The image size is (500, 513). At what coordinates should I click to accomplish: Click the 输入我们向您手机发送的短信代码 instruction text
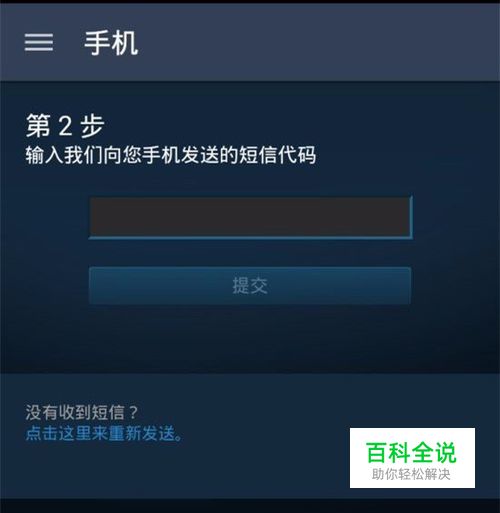click(x=171, y=155)
